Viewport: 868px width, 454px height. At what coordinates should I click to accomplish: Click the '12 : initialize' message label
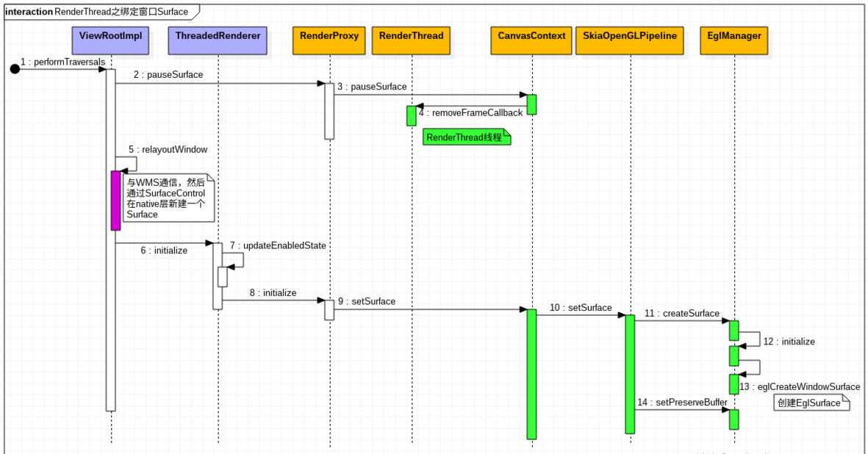(x=789, y=342)
